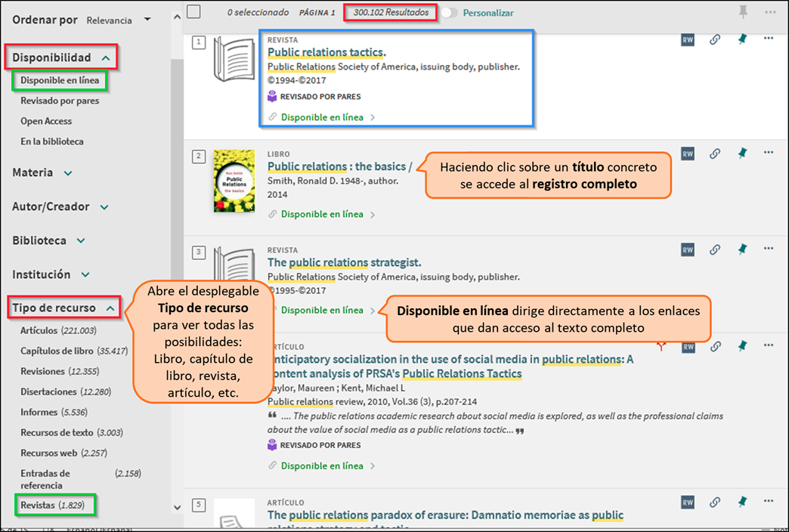Viewport: 789px width, 532px height.
Task: Click the pin favorites icon in top toolbar
Action: pos(742,12)
